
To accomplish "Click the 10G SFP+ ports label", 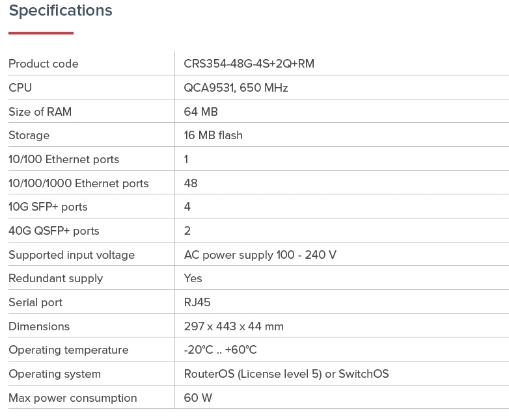I will pos(48,207).
